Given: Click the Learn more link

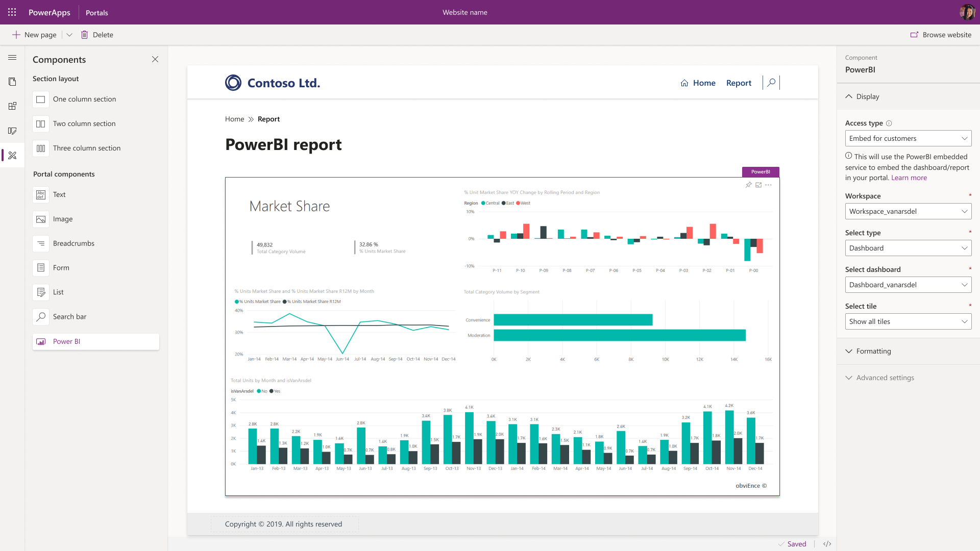Looking at the screenshot, I should tap(909, 177).
